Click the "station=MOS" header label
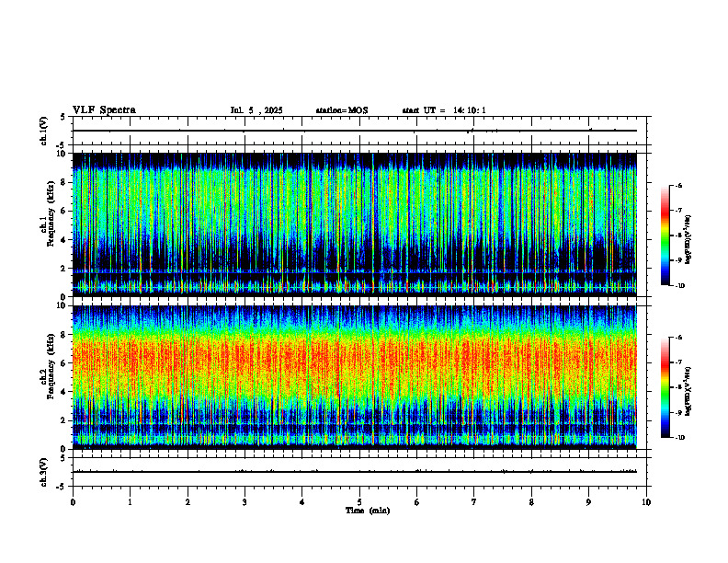The height and width of the screenshot is (563, 728). click(x=342, y=110)
